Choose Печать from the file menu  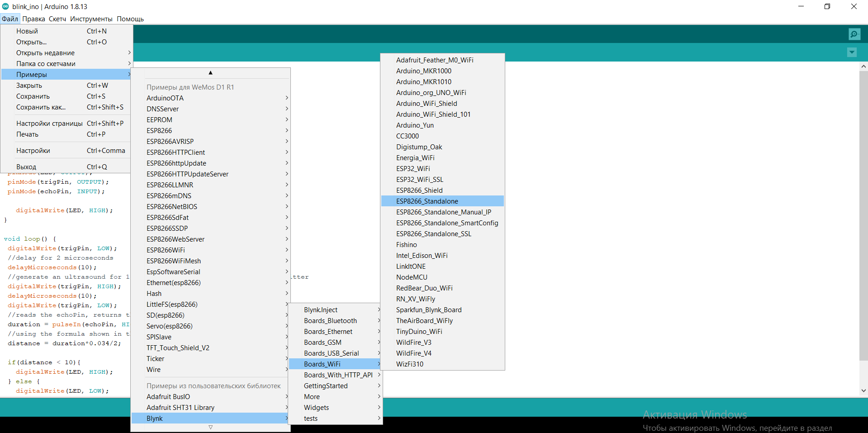click(66, 134)
